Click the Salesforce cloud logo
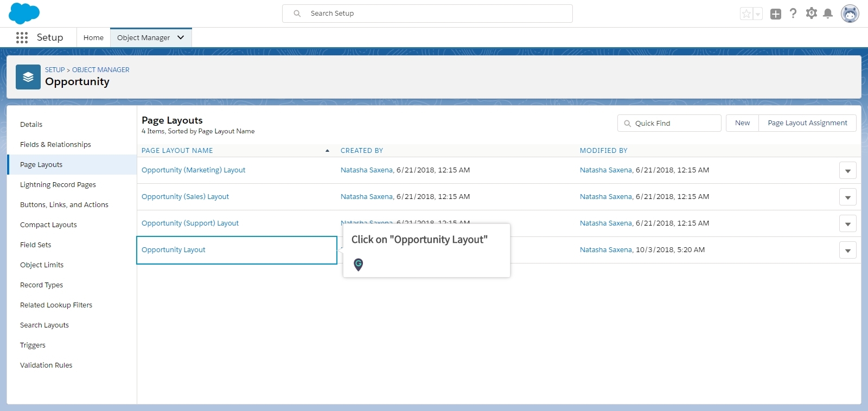 (x=24, y=13)
